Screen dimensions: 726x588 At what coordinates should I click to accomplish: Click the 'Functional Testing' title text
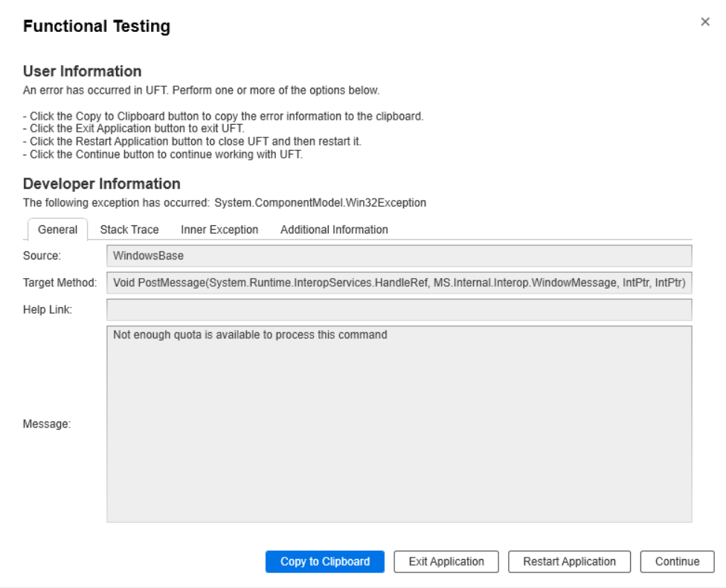point(97,26)
